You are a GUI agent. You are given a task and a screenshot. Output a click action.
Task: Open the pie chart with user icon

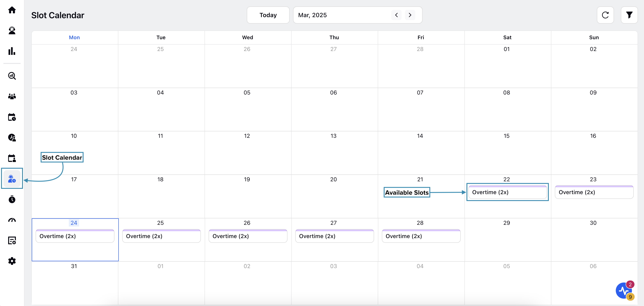click(12, 138)
